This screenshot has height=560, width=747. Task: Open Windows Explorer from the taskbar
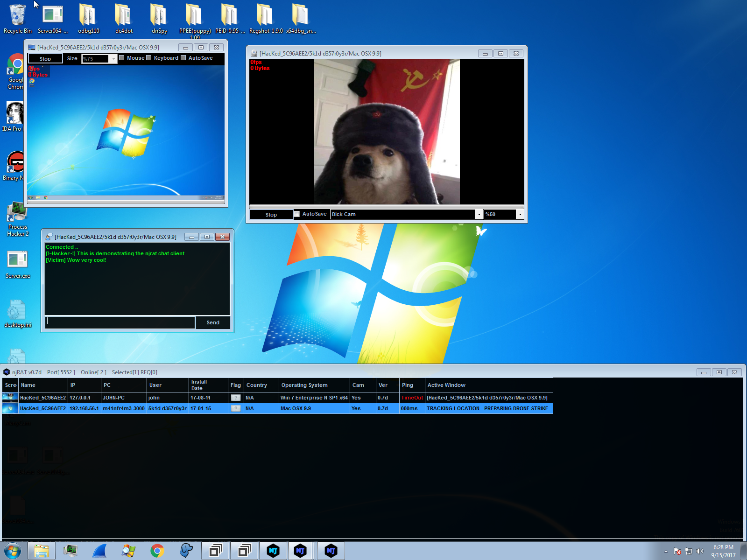click(x=42, y=551)
